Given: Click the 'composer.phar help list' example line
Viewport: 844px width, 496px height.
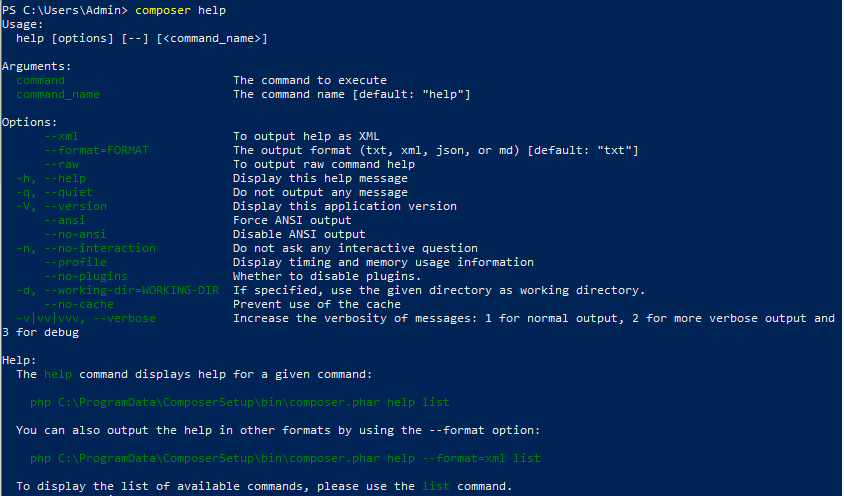Looking at the screenshot, I should [x=240, y=402].
